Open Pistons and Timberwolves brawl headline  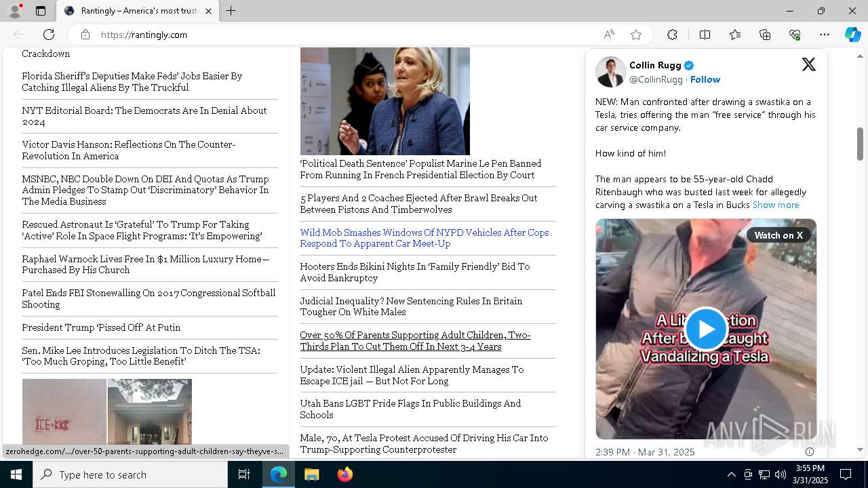[418, 203]
